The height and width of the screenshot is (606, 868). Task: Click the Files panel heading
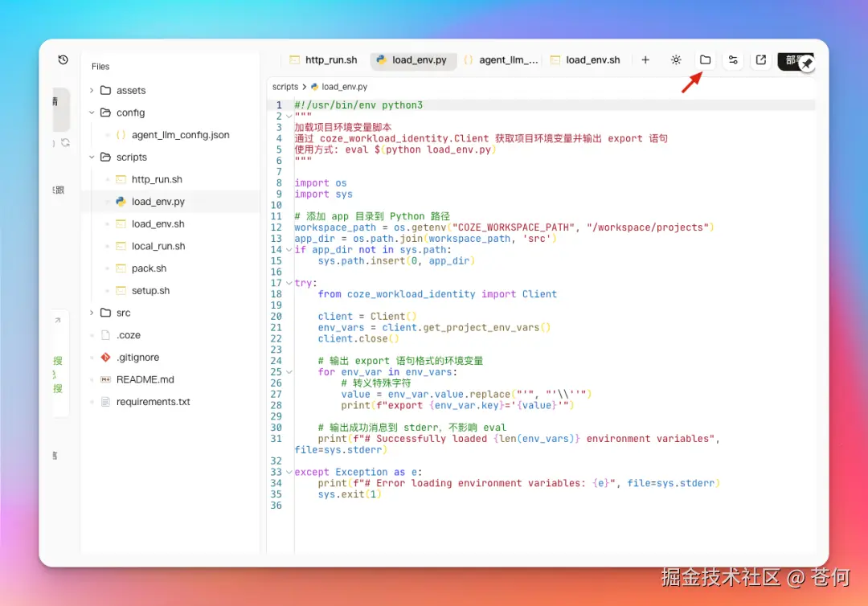pyautogui.click(x=100, y=67)
